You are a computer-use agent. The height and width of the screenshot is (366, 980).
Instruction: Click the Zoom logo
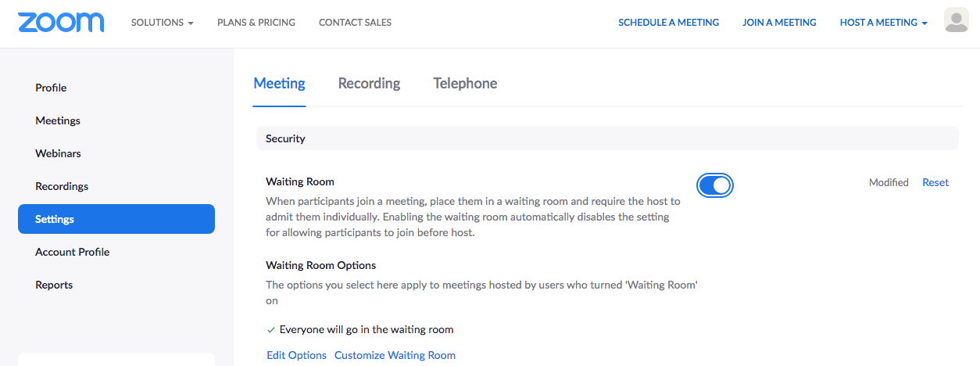pyautogui.click(x=61, y=22)
